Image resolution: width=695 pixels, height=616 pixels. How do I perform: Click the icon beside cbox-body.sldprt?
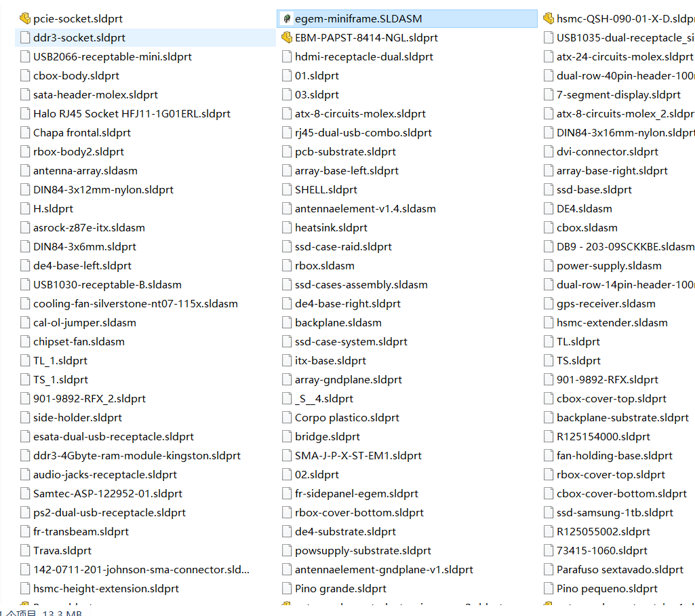point(25,76)
